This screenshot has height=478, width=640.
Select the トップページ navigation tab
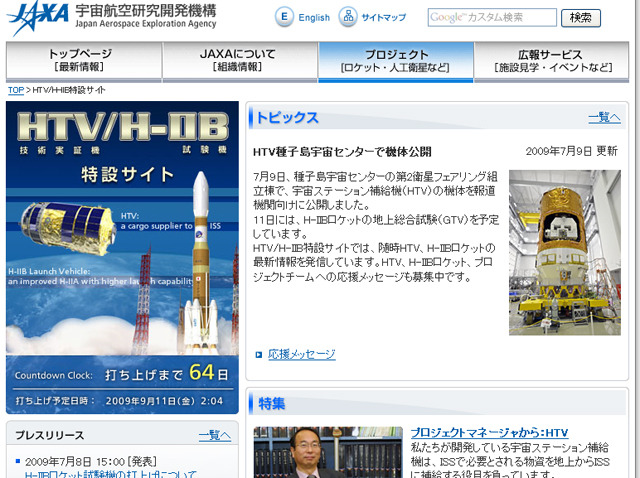point(84,61)
